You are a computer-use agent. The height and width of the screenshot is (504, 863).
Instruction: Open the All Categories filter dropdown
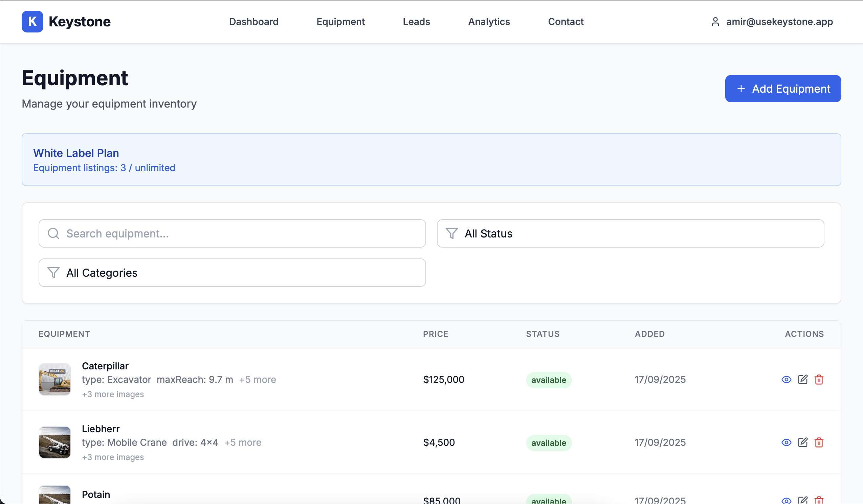tap(232, 273)
